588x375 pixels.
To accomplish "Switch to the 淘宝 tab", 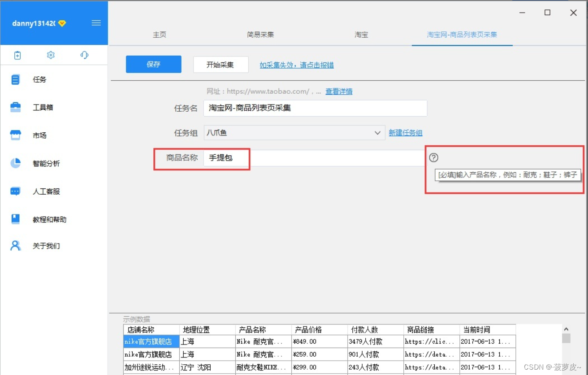I will click(x=361, y=35).
